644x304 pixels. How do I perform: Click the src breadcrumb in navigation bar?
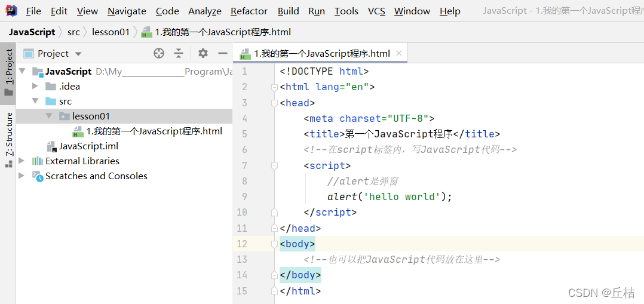click(x=73, y=32)
